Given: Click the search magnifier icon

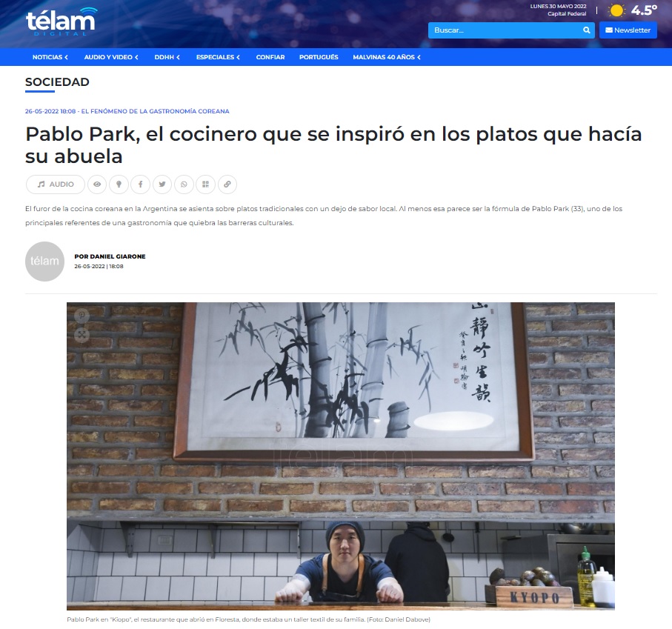Looking at the screenshot, I should (x=586, y=30).
